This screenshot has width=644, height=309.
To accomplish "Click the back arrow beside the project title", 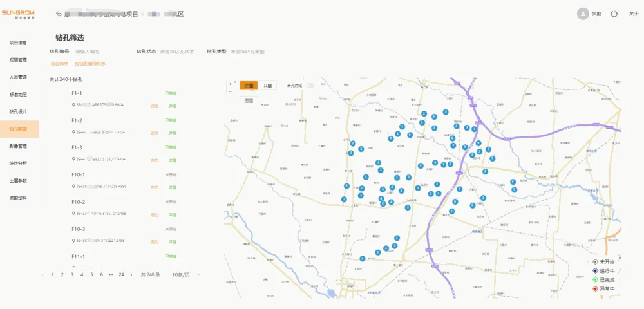I will point(59,14).
